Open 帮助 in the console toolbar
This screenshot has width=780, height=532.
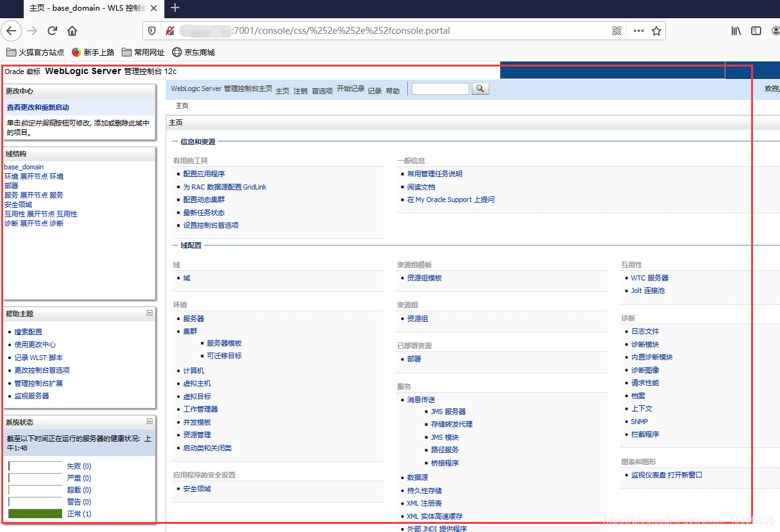(393, 91)
